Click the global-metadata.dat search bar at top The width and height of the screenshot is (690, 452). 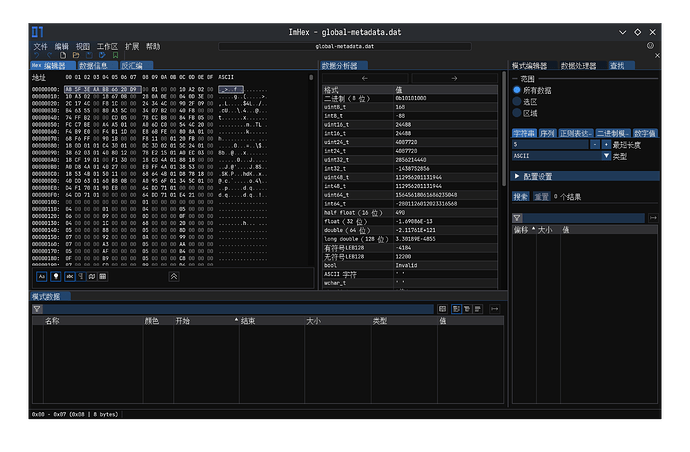[x=345, y=46]
